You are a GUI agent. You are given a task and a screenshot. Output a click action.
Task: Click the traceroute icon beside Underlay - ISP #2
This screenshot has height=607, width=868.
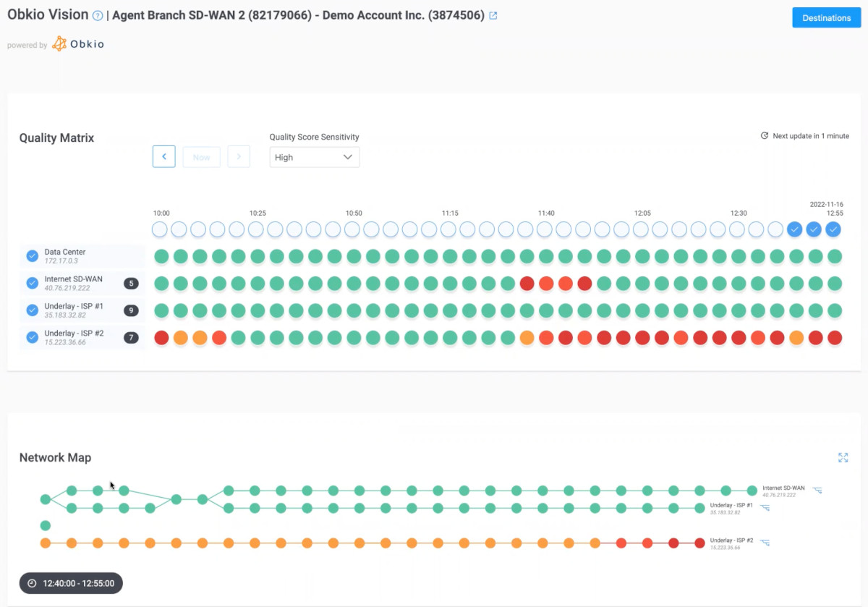coord(764,541)
